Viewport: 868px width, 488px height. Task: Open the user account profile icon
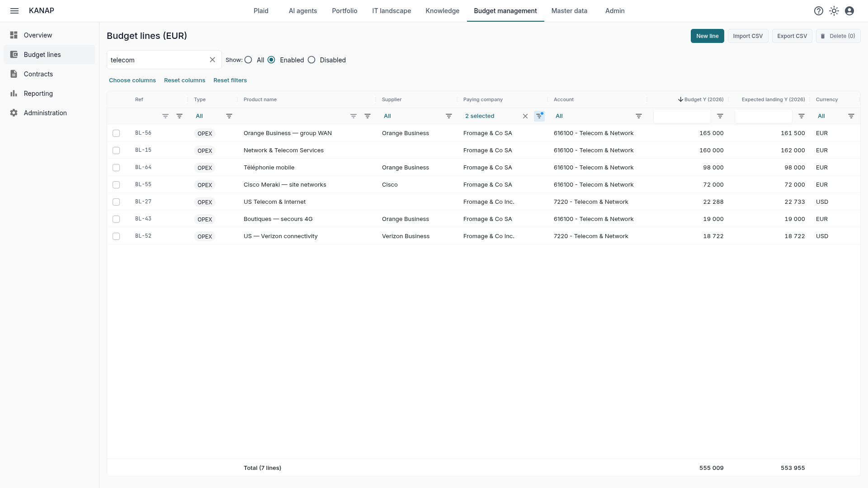[x=849, y=11]
